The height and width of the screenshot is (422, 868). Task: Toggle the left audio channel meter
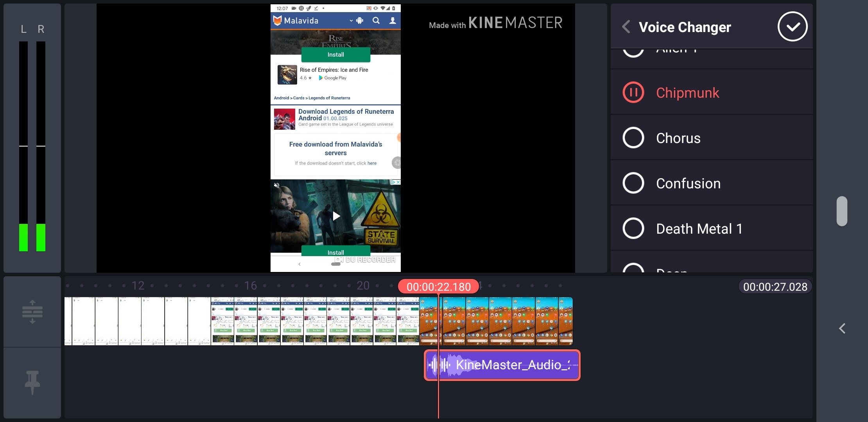click(x=24, y=29)
